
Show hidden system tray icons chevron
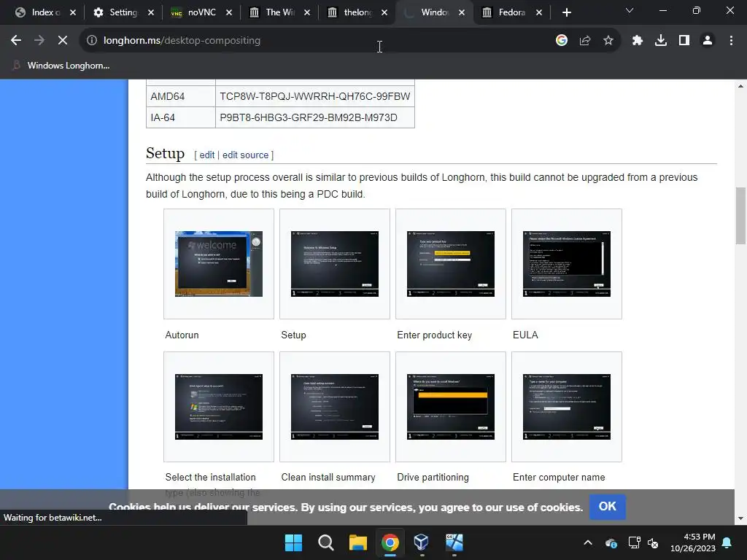click(x=588, y=542)
